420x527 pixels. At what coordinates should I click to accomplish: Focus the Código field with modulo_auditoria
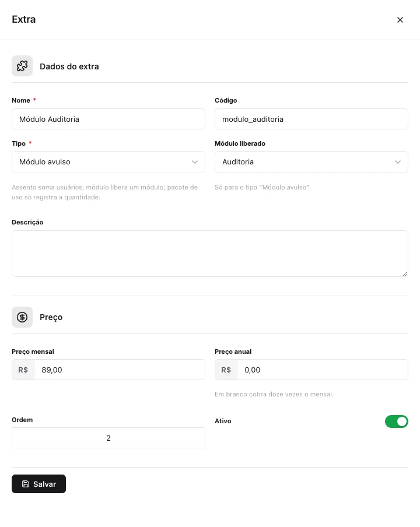(311, 119)
